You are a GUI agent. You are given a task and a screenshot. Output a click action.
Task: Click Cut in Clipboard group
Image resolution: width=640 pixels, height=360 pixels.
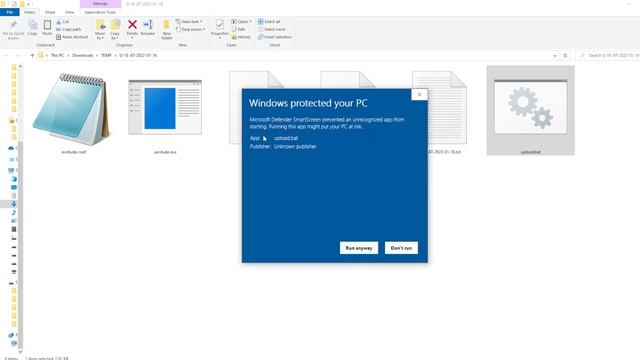click(63, 22)
